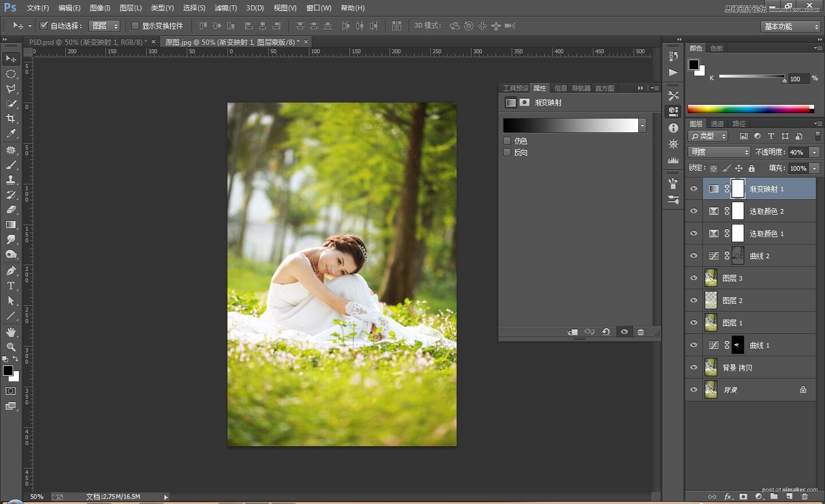Open layers panel flyout menu

[818, 123]
